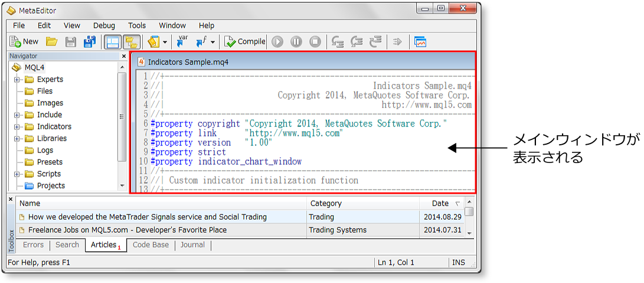Open the Debug menu
The height and width of the screenshot is (283, 644).
pyautogui.click(x=104, y=25)
